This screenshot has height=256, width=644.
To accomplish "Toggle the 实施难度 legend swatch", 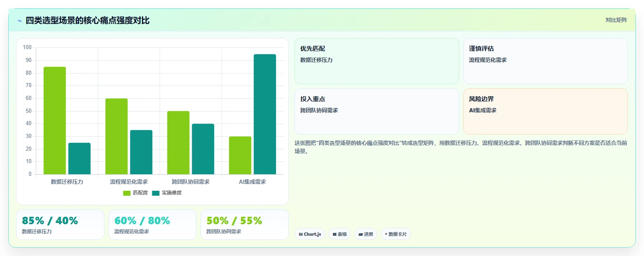I will pyautogui.click(x=156, y=193).
